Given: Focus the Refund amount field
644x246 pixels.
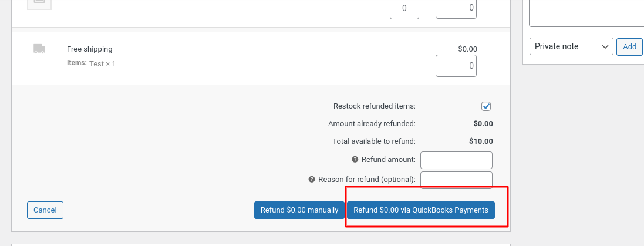Looking at the screenshot, I should 456,160.
